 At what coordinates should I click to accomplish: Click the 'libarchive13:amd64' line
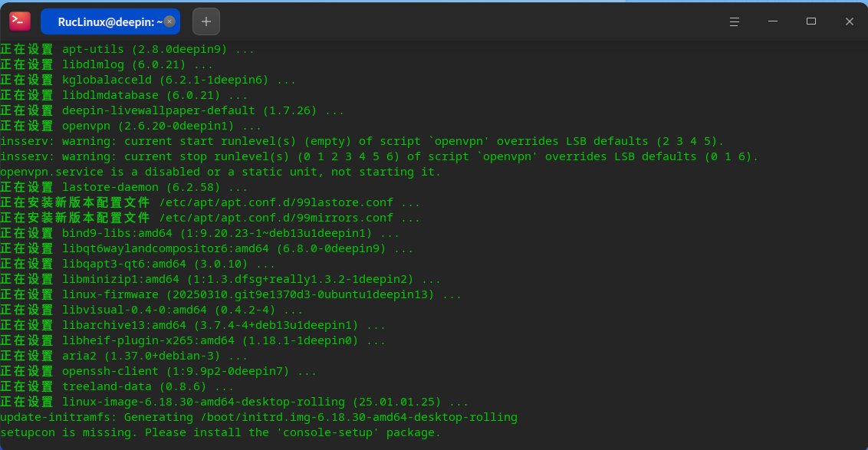192,326
